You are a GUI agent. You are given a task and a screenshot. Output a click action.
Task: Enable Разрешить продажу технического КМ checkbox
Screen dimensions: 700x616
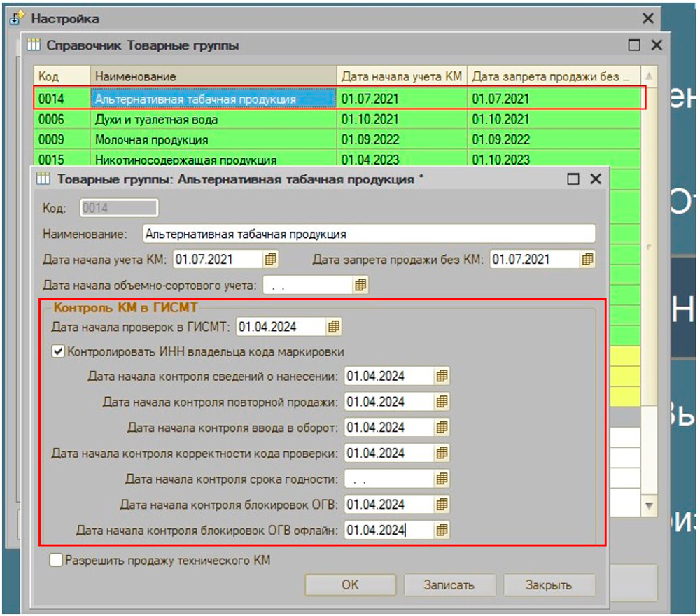pyautogui.click(x=56, y=560)
